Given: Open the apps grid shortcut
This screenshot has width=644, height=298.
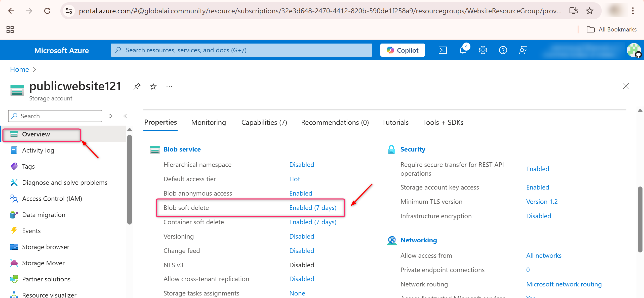Looking at the screenshot, I should [x=10, y=29].
